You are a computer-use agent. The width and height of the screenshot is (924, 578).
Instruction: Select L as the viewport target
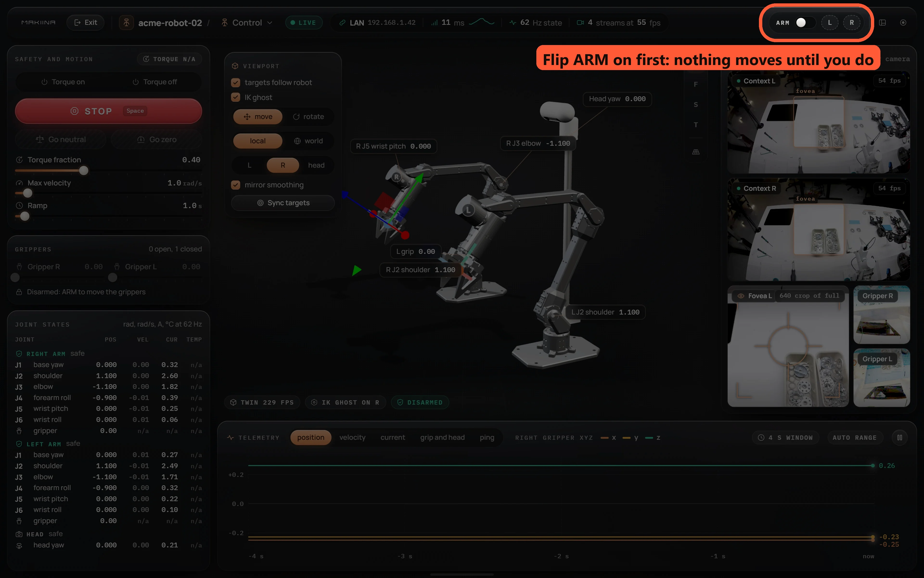tap(249, 165)
